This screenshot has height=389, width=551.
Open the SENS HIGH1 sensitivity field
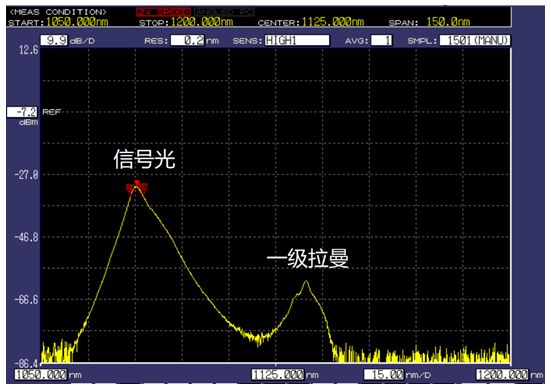(x=297, y=40)
